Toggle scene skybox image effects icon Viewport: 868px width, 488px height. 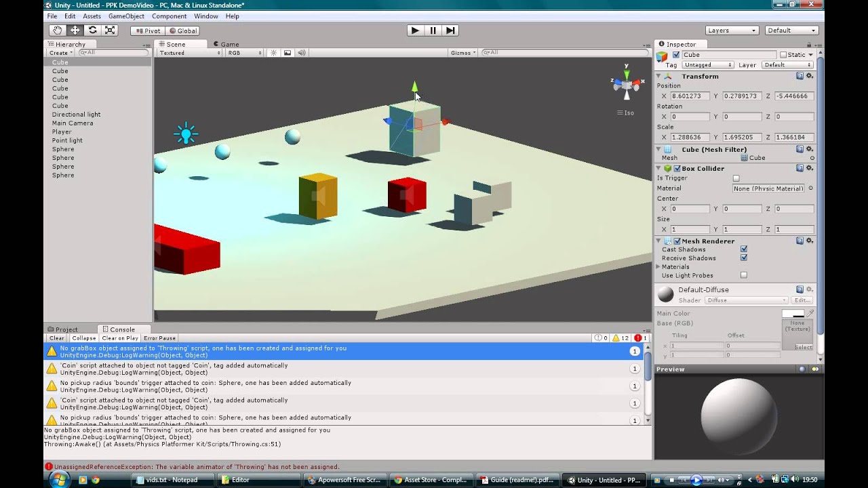click(x=288, y=53)
